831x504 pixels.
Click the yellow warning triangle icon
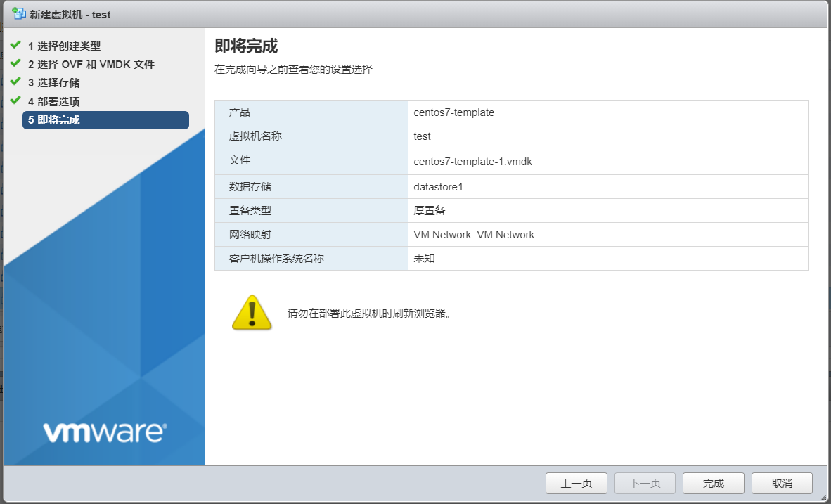251,313
